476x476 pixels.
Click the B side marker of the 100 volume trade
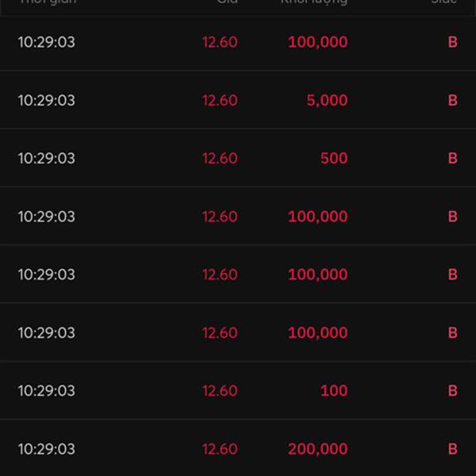point(452,391)
